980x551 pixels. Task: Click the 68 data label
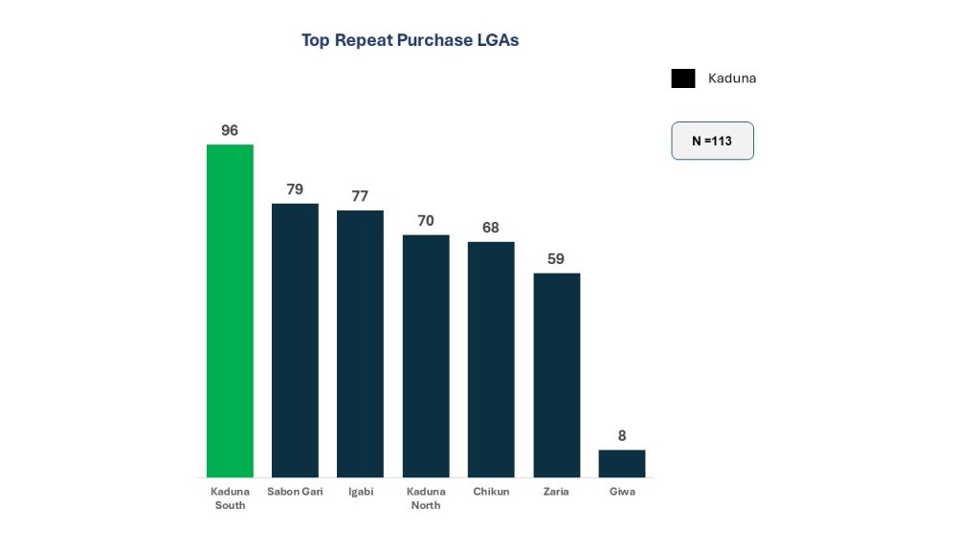coord(491,228)
